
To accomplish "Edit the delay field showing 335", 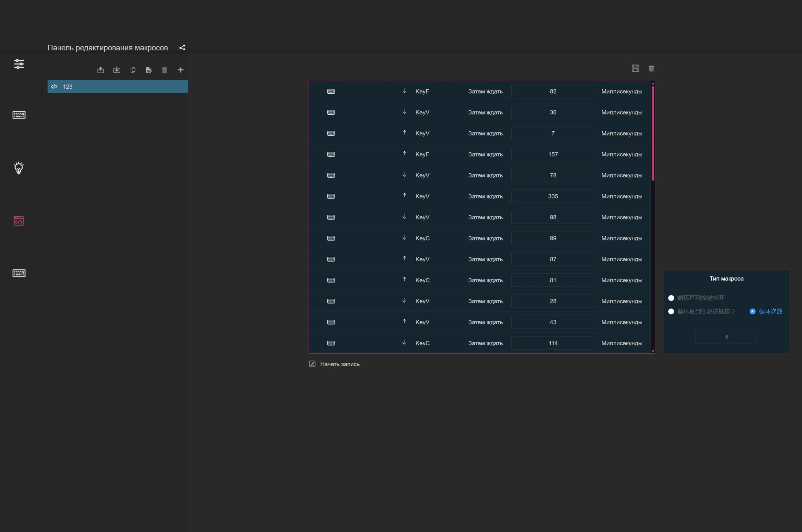I will (x=553, y=196).
